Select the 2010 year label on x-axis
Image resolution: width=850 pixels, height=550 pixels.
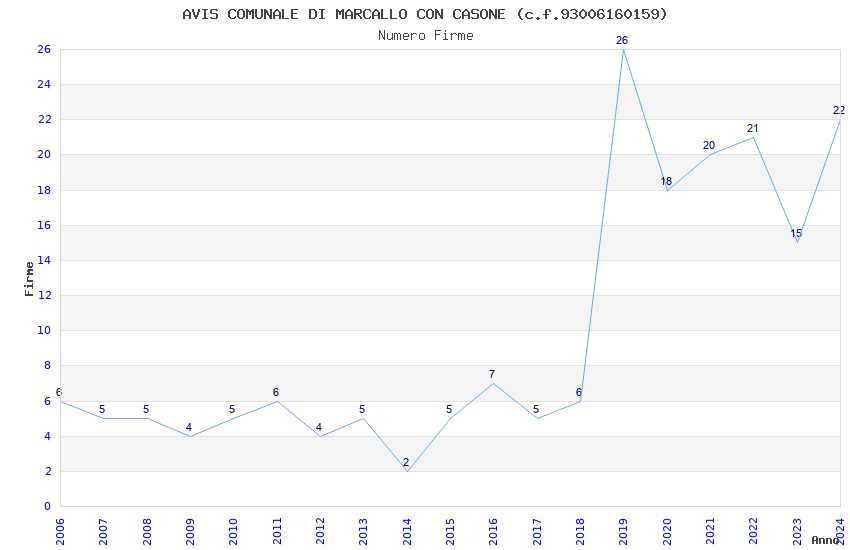(233, 528)
